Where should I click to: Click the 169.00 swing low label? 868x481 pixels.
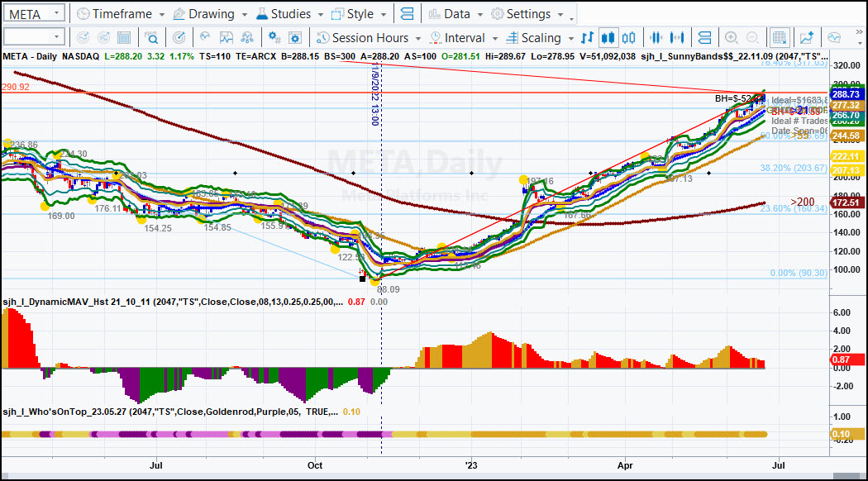pos(61,216)
